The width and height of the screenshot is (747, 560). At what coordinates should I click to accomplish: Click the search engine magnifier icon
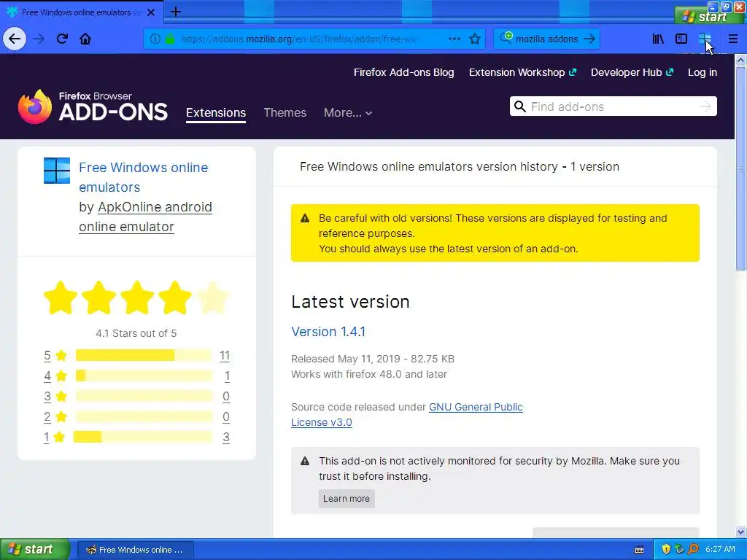[x=505, y=38]
